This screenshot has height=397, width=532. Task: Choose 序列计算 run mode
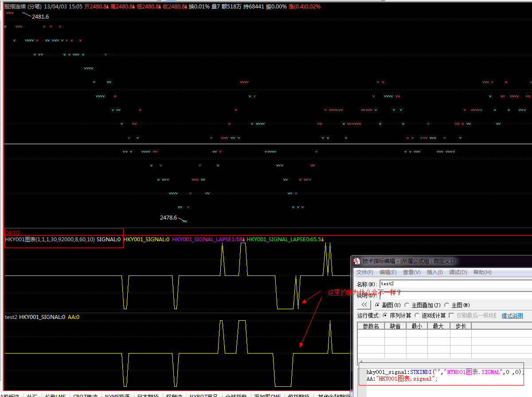click(385, 315)
